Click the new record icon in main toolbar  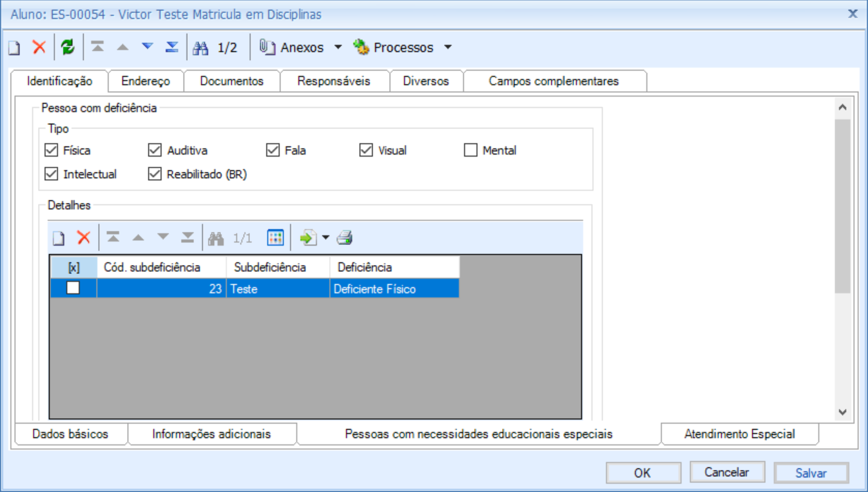[14, 48]
